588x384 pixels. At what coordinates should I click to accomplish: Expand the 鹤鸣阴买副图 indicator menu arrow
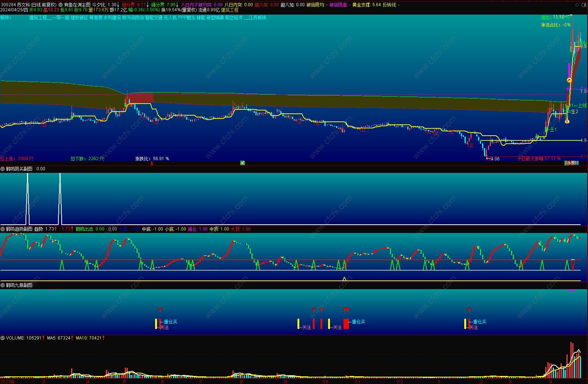coord(3,169)
